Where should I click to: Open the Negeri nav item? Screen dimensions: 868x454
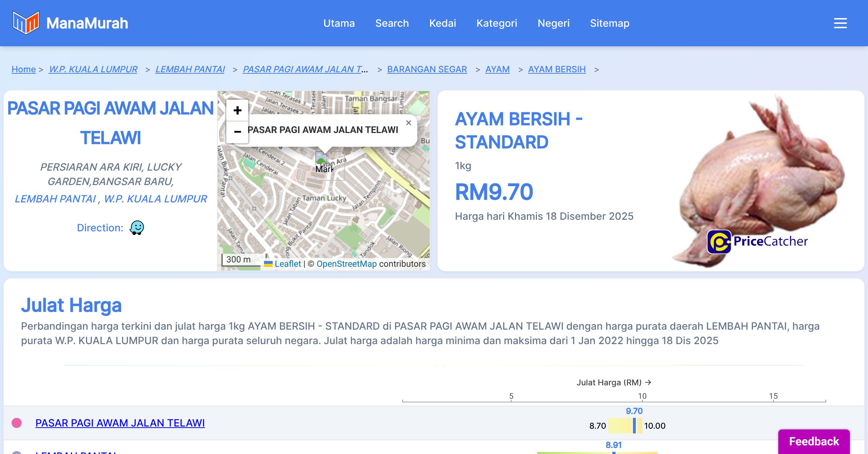(x=553, y=23)
